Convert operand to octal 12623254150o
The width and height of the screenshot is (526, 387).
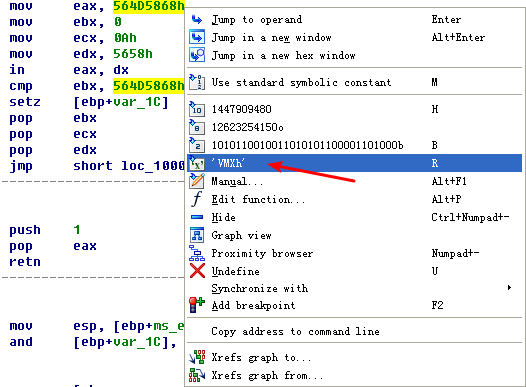click(355, 127)
